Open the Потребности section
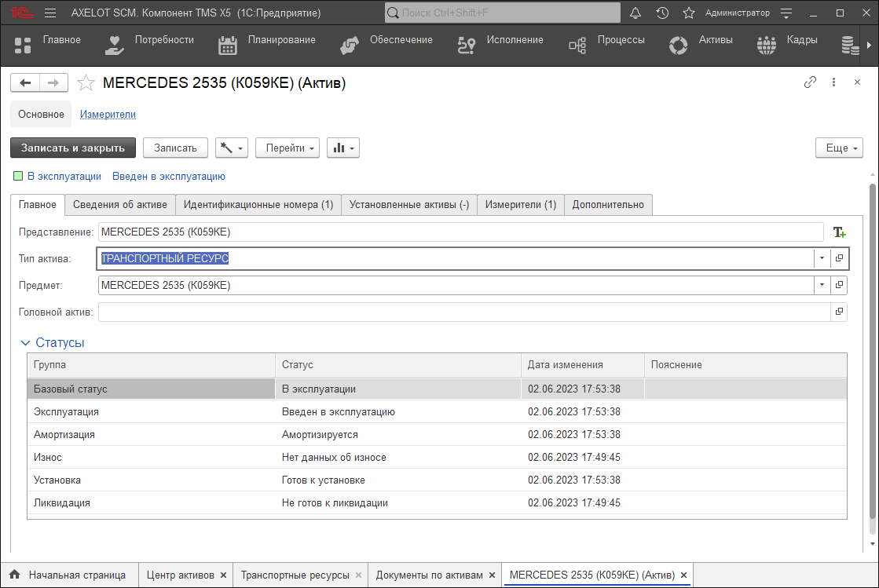 149,45
